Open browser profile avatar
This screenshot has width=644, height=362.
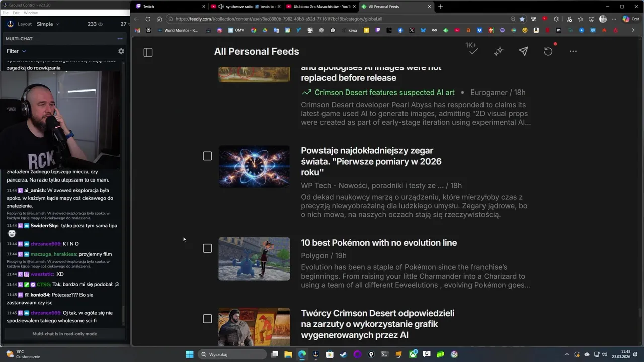(x=603, y=19)
